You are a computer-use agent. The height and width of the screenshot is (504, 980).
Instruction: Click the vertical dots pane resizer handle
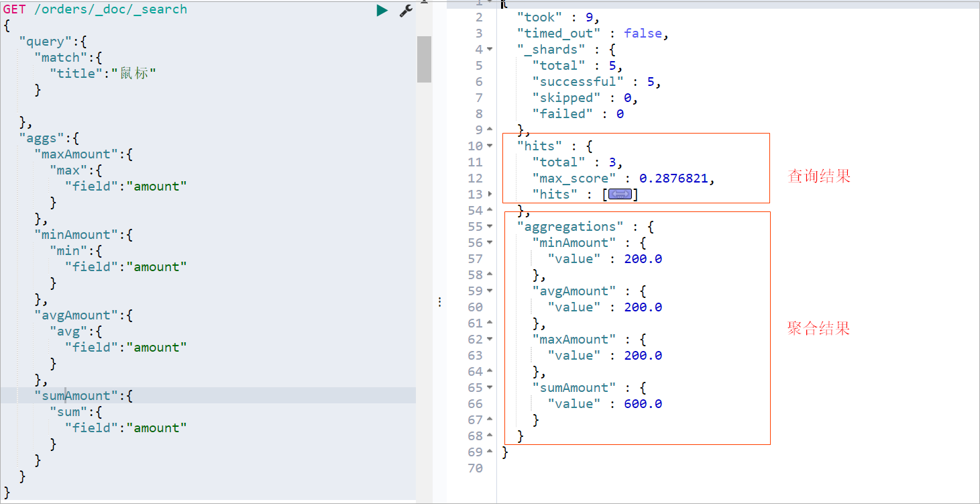439,302
